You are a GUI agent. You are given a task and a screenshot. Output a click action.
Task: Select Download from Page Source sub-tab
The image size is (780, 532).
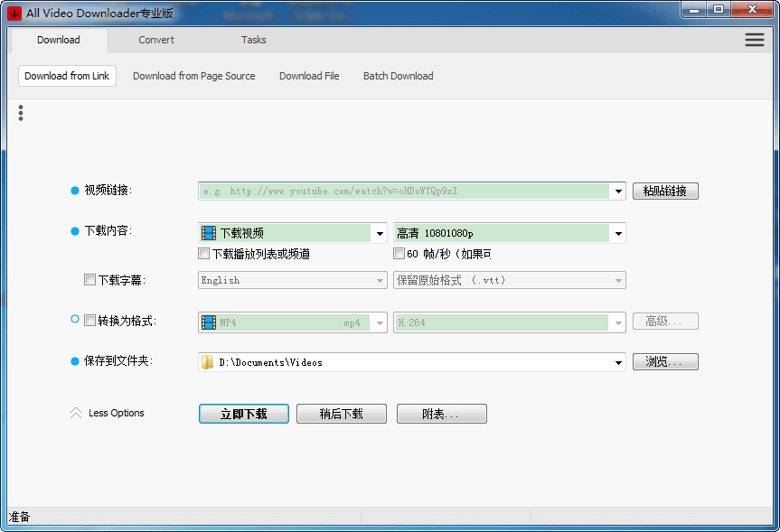click(194, 76)
